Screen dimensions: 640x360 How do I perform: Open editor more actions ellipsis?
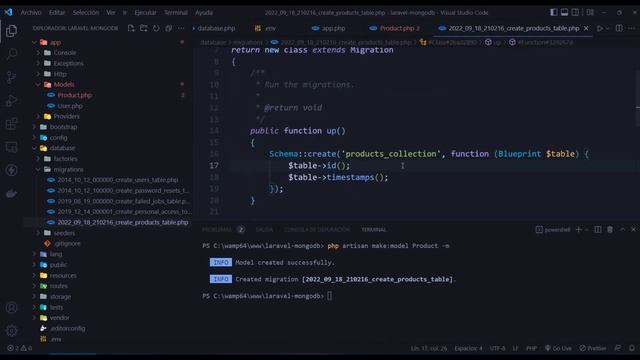tap(632, 28)
